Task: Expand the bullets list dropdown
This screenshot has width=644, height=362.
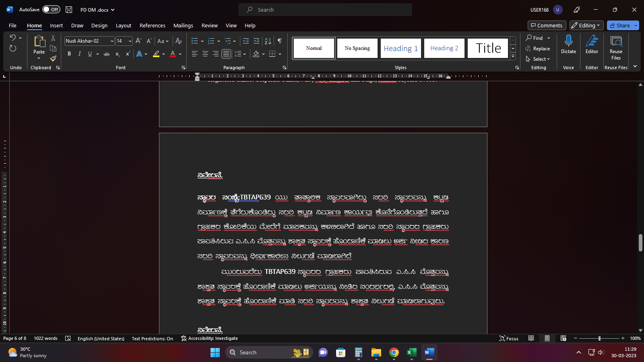Action: [202, 41]
